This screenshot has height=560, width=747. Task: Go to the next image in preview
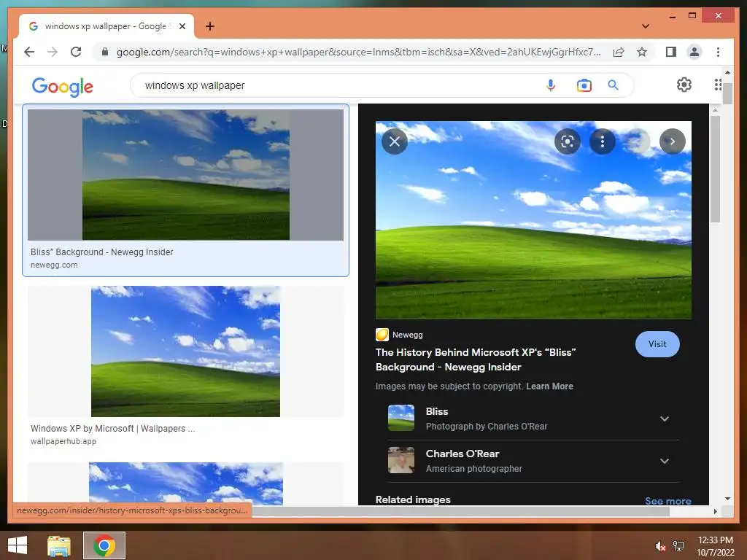672,141
